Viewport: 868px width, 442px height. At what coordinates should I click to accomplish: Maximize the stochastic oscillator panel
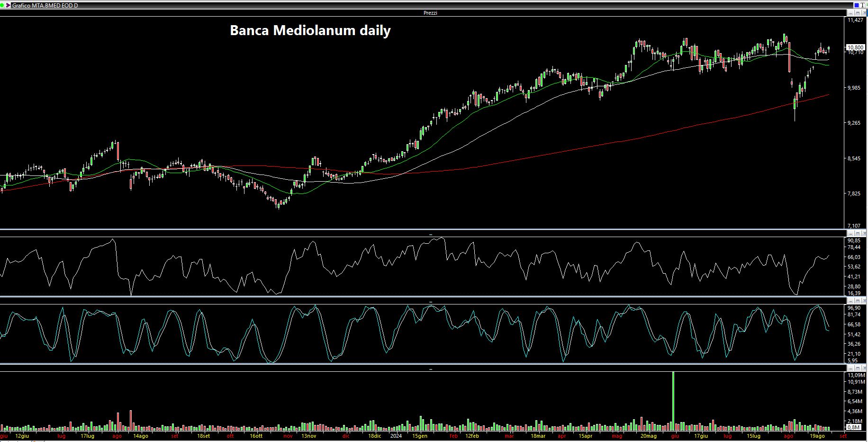858,301
